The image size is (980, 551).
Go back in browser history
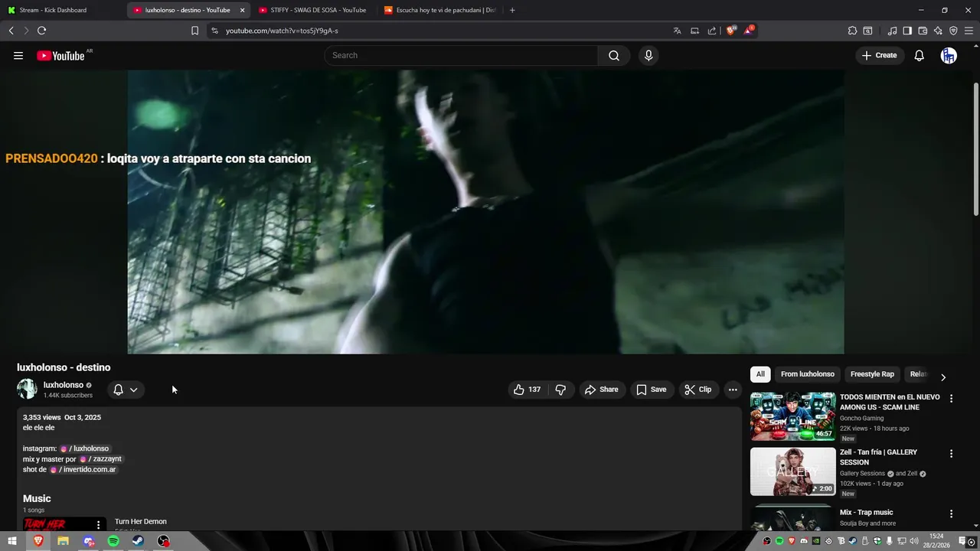click(11, 31)
